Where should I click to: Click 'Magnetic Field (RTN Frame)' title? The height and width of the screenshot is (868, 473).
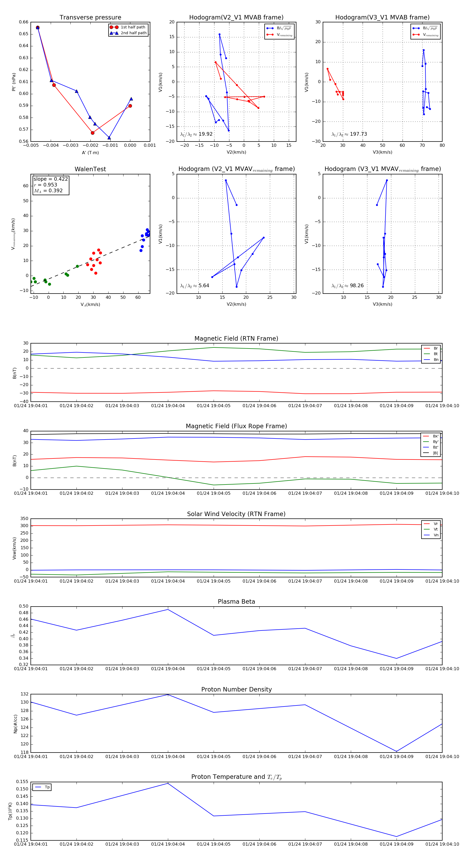(x=236, y=339)
